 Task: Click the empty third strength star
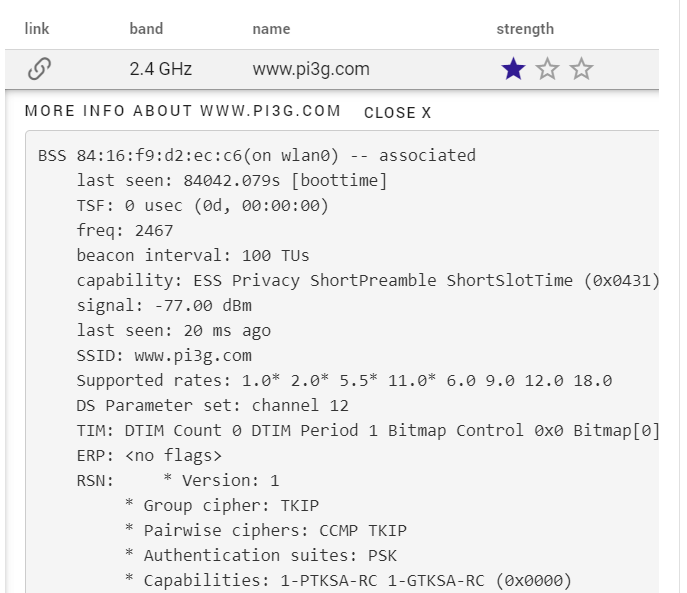click(581, 69)
